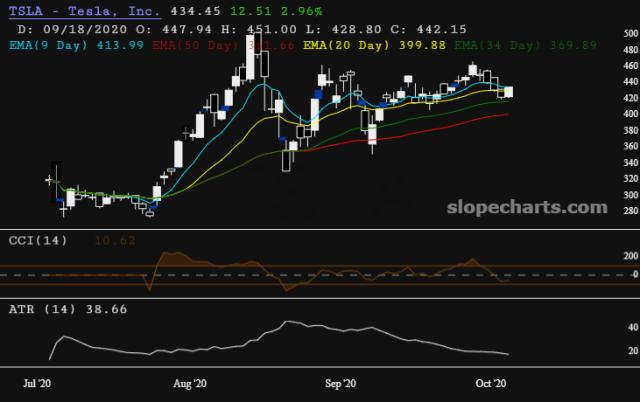Click the 380 price axis label
Image resolution: width=640 pixels, height=402 pixels.
(x=631, y=130)
